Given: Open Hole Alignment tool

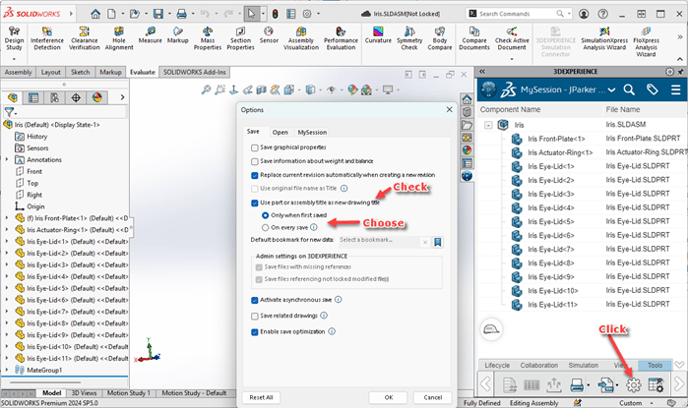Looking at the screenshot, I should coord(119,38).
